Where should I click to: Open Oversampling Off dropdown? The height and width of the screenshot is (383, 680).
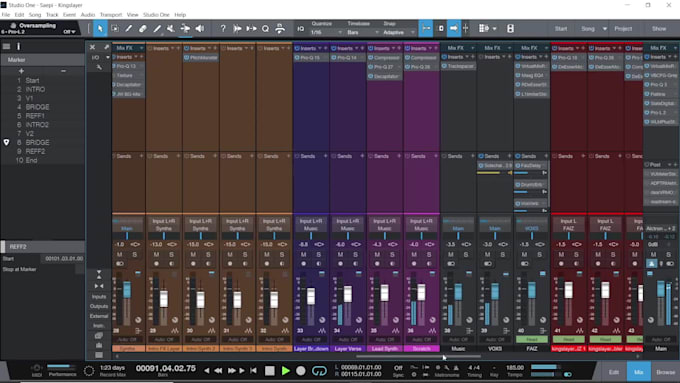pos(69,32)
